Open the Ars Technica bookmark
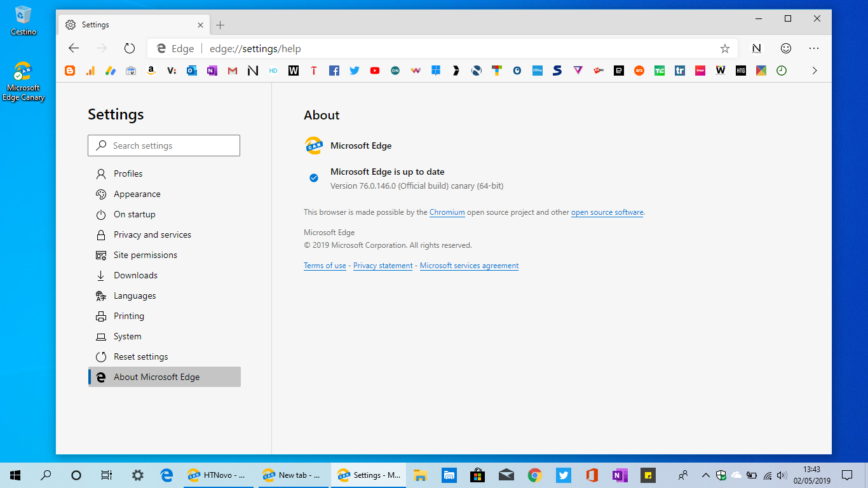The width and height of the screenshot is (868, 488). click(639, 71)
